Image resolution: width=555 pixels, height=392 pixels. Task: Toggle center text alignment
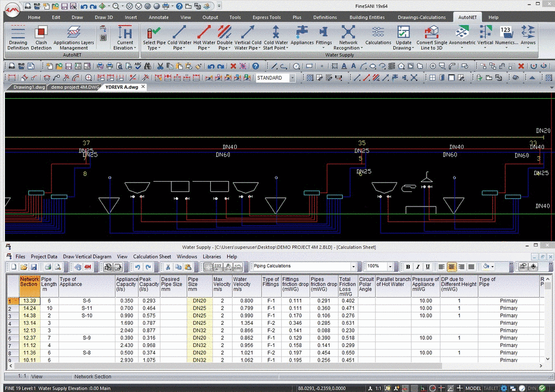(451, 267)
